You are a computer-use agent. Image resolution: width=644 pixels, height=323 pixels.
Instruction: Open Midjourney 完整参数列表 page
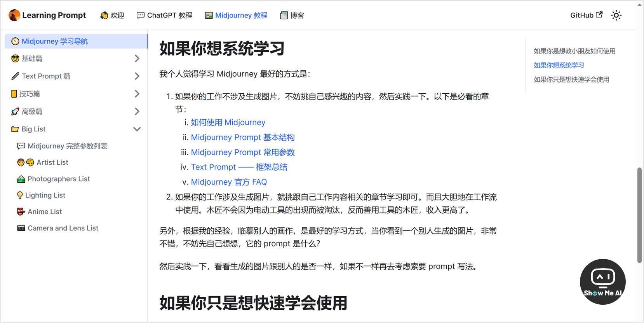pos(68,146)
